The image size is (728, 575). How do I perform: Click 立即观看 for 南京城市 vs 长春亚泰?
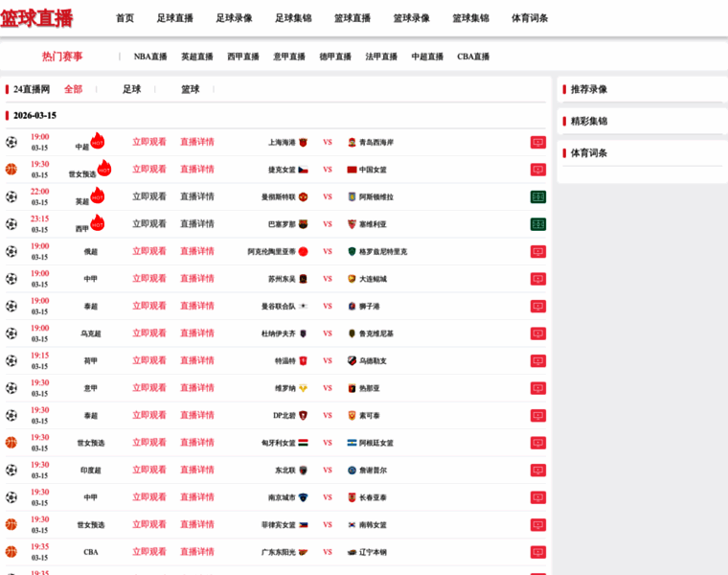click(149, 497)
